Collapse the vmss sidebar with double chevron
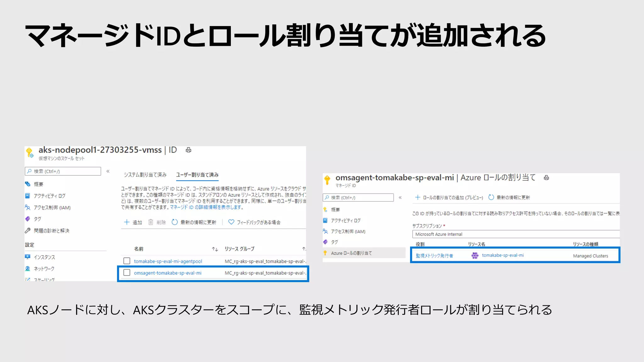 pyautogui.click(x=108, y=171)
